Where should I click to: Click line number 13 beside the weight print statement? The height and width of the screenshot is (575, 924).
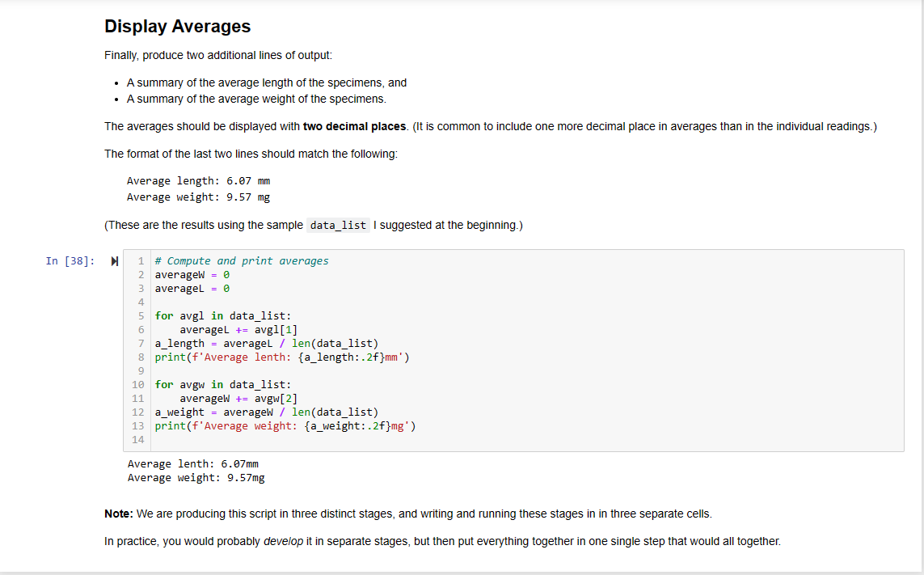point(138,425)
